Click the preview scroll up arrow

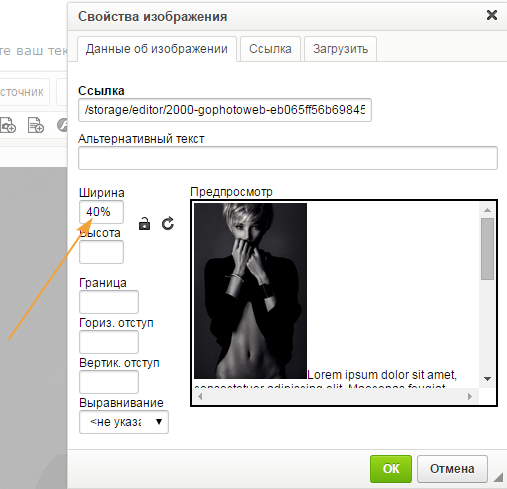click(x=487, y=210)
